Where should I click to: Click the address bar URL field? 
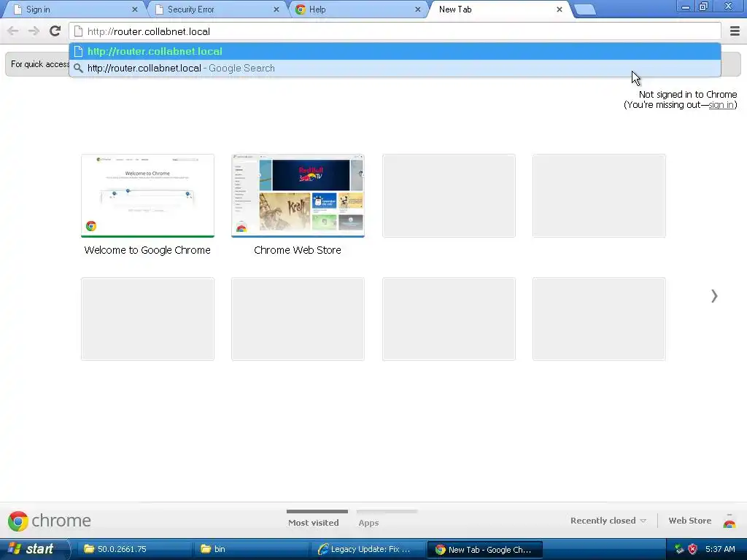(395, 31)
